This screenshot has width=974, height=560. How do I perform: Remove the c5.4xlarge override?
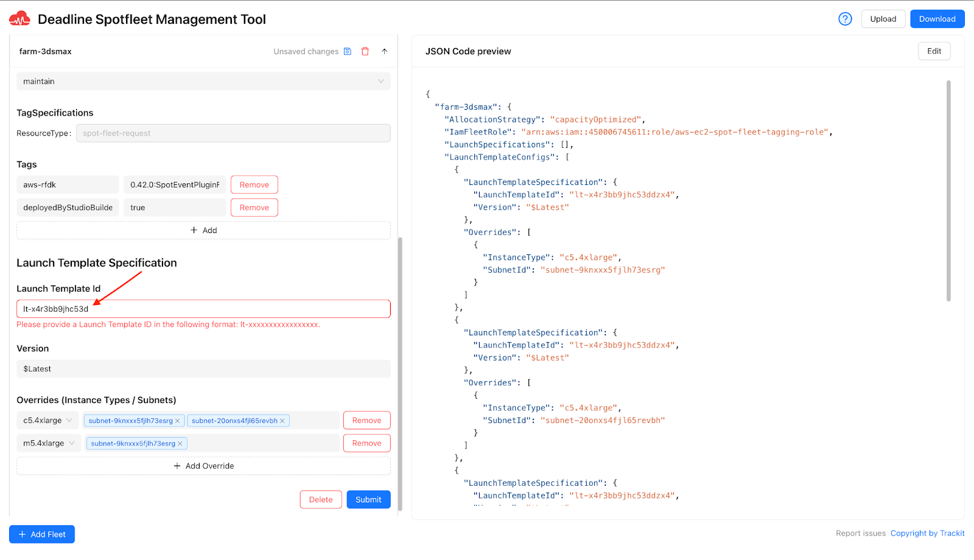[x=367, y=421]
